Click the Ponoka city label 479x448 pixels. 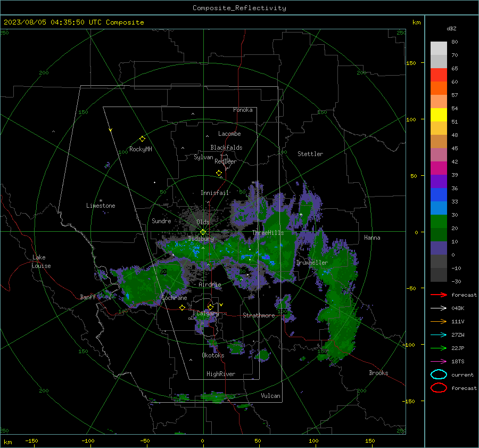(x=243, y=110)
